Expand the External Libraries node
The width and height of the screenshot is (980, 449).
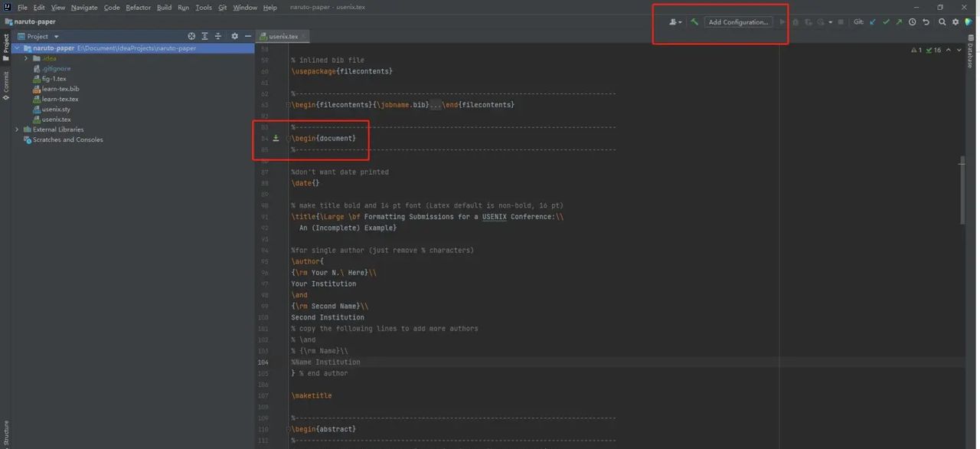click(x=17, y=129)
